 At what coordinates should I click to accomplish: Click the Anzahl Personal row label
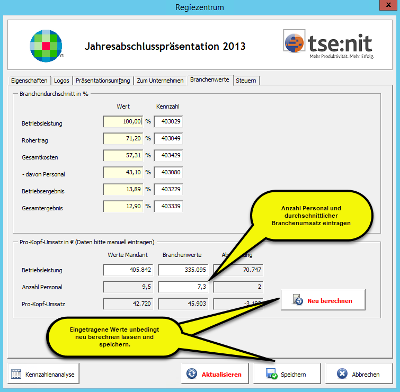[x=42, y=287]
